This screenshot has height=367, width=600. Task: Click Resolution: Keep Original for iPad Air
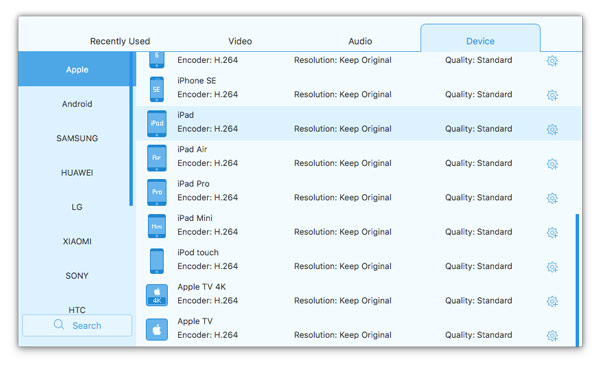click(x=342, y=163)
